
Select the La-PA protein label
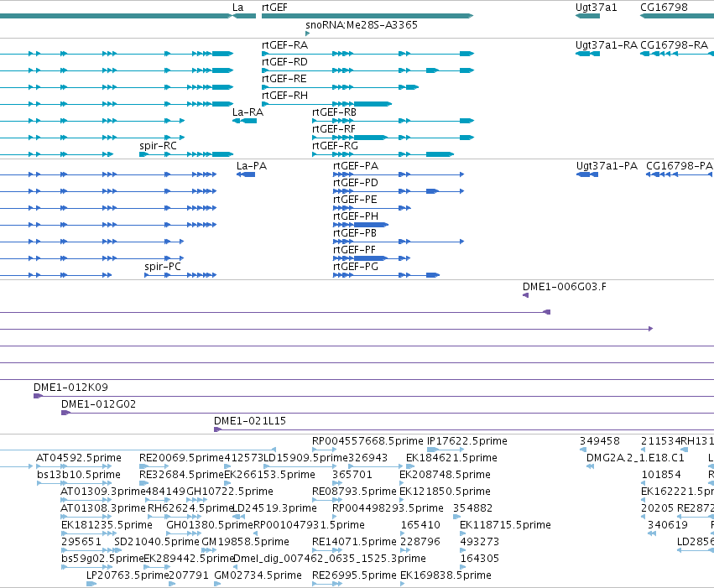pyautogui.click(x=252, y=166)
